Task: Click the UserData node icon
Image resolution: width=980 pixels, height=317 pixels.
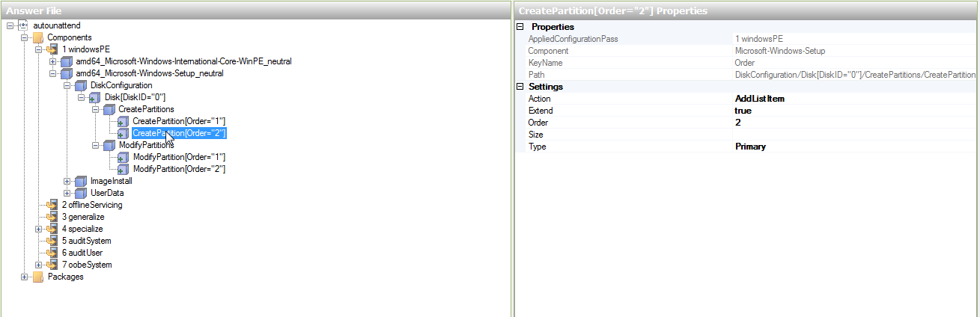Action: (80, 193)
